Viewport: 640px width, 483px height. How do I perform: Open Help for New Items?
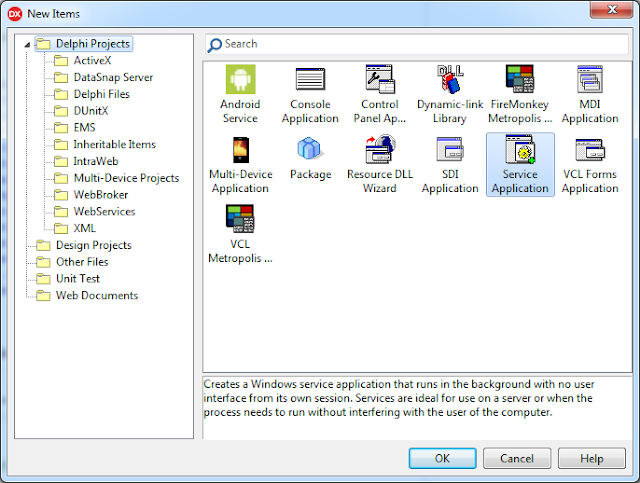pyautogui.click(x=591, y=458)
